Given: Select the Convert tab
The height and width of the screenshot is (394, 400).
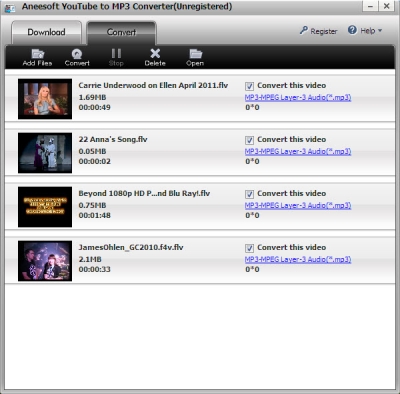Looking at the screenshot, I should click(121, 32).
